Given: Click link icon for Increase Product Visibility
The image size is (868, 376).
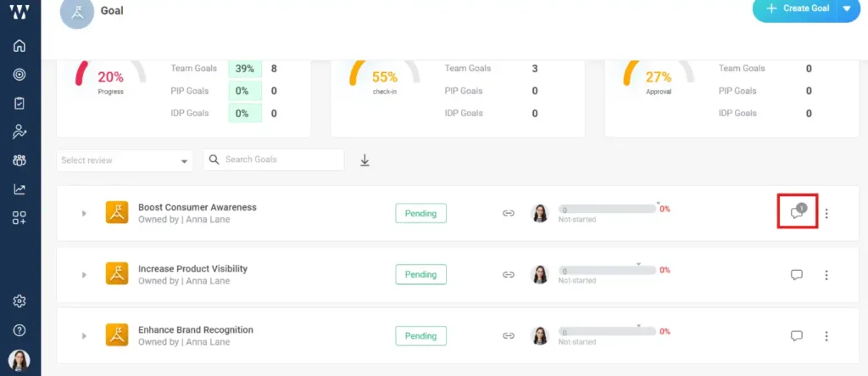Looking at the screenshot, I should [509, 275].
